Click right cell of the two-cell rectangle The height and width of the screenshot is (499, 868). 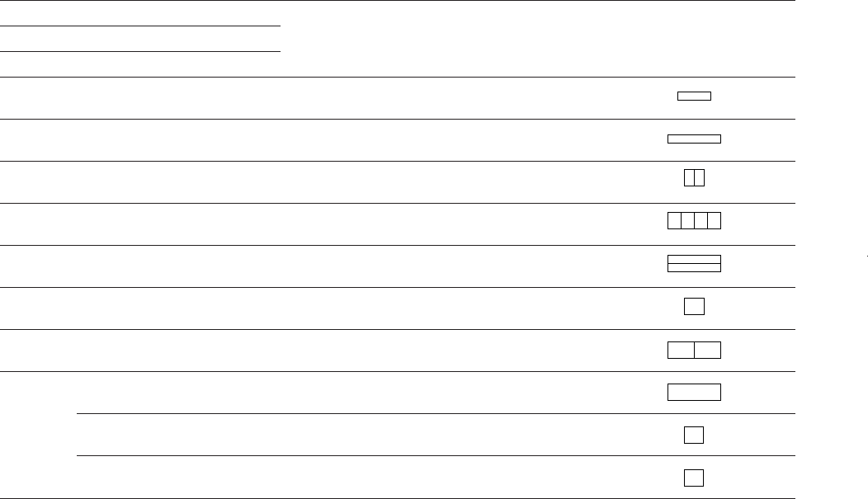(708, 351)
